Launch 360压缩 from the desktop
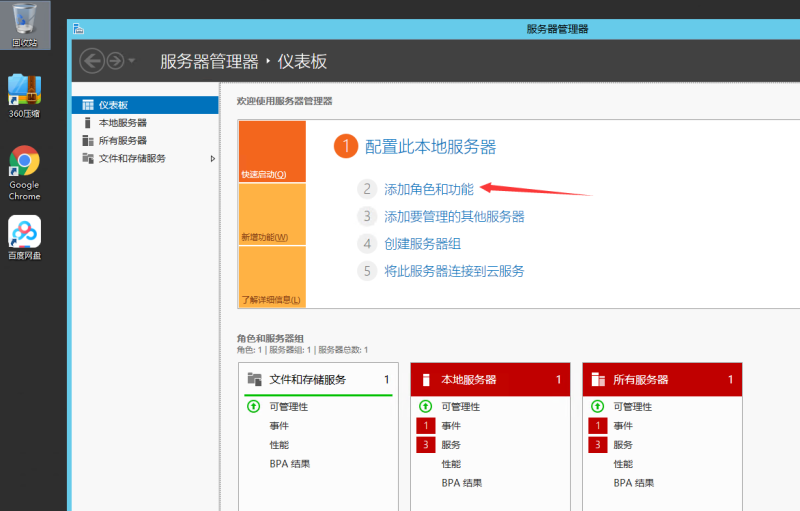Screen dimensions: 800x511 coord(24,96)
